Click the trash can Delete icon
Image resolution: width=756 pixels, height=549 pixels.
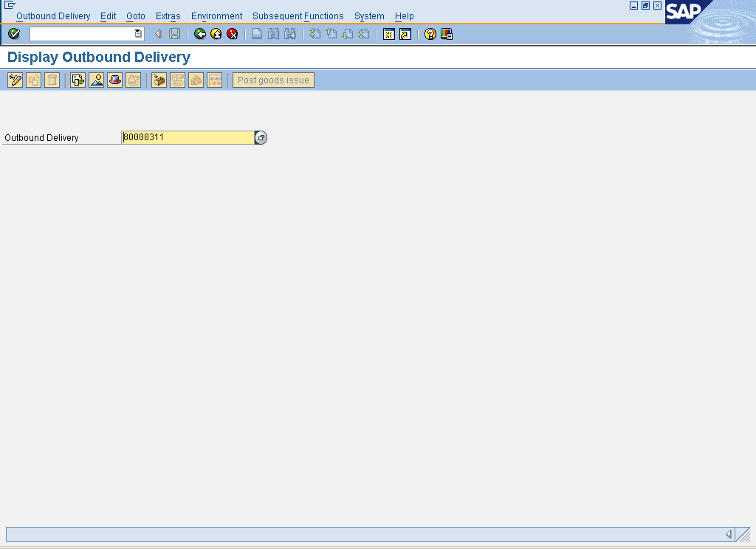[x=52, y=80]
